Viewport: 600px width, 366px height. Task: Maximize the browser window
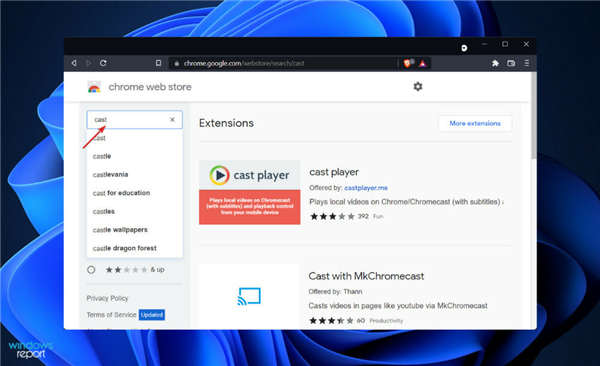coord(505,44)
